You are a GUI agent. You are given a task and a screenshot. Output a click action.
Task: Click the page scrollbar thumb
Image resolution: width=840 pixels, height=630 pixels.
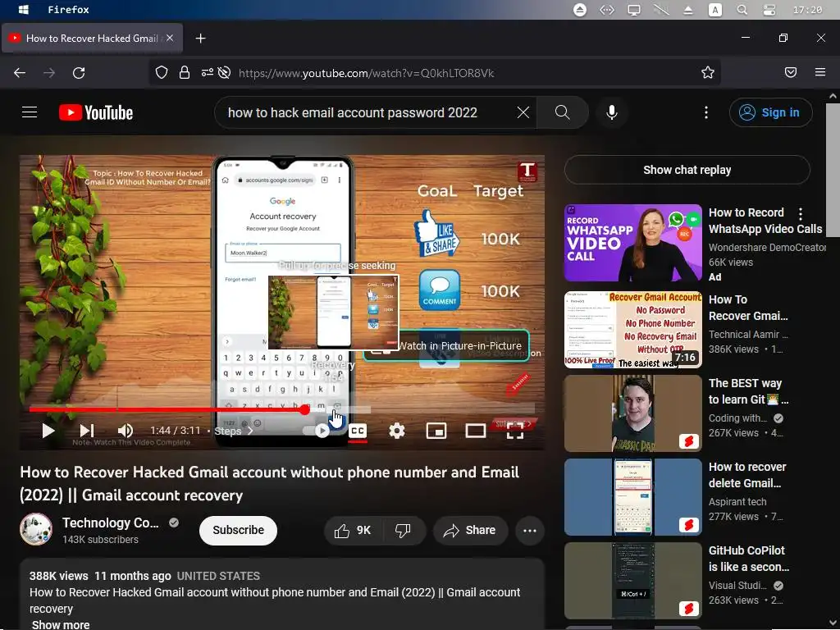coord(833,170)
